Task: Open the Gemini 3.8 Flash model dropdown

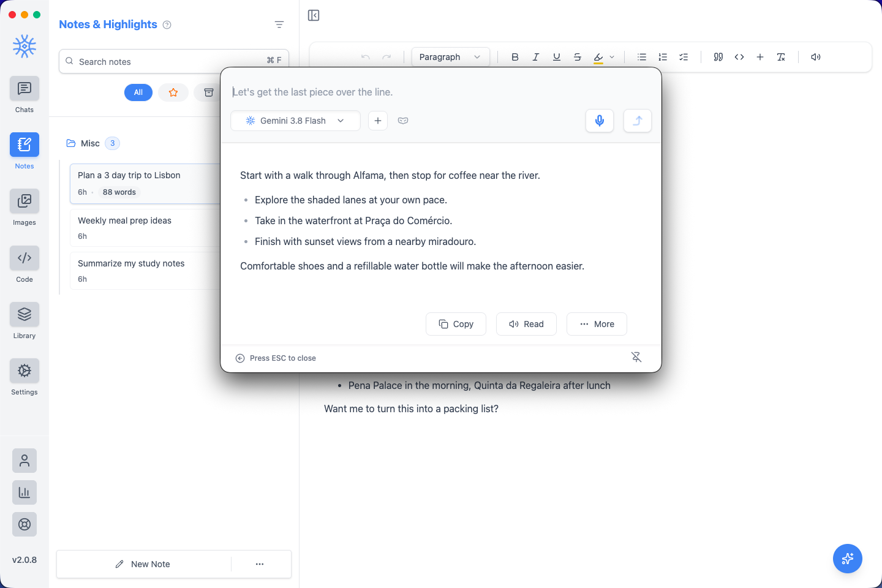Action: click(x=295, y=121)
